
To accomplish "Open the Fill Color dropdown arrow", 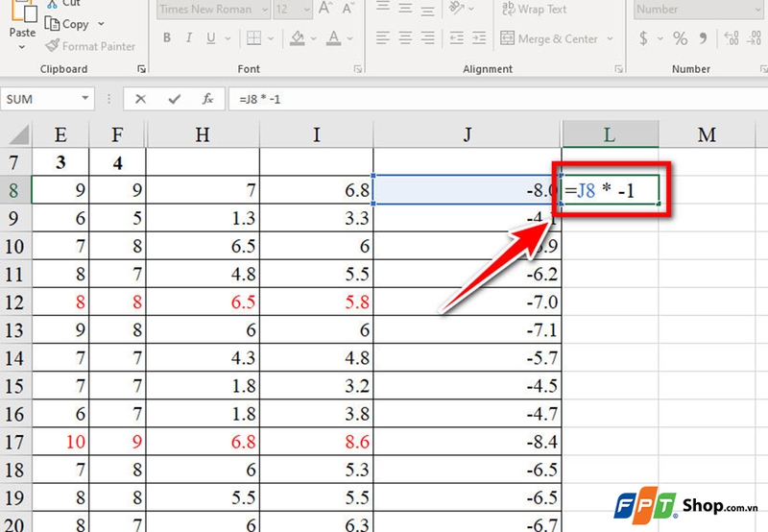I will pyautogui.click(x=314, y=38).
